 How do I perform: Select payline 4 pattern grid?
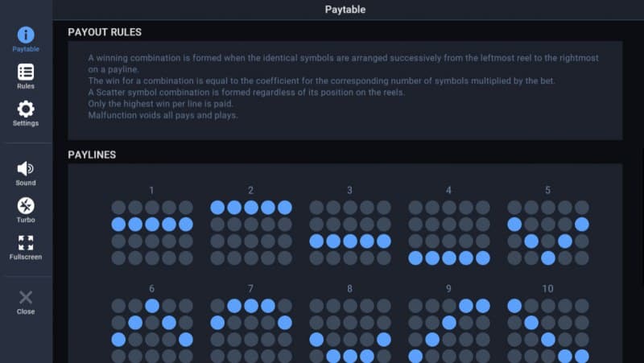click(x=449, y=233)
